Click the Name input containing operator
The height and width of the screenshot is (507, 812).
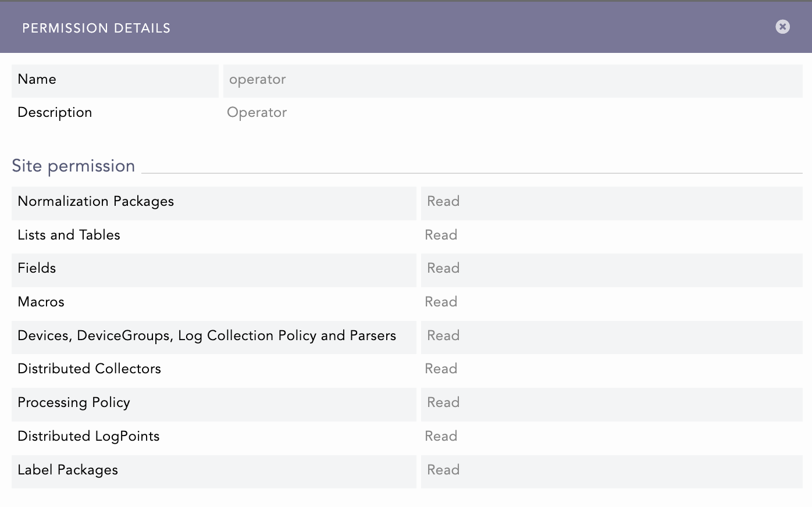(512, 81)
